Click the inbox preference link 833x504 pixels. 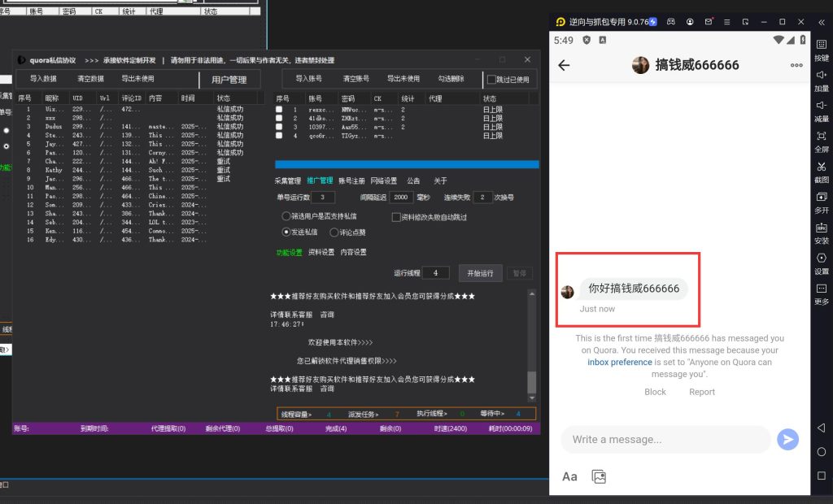coord(619,363)
